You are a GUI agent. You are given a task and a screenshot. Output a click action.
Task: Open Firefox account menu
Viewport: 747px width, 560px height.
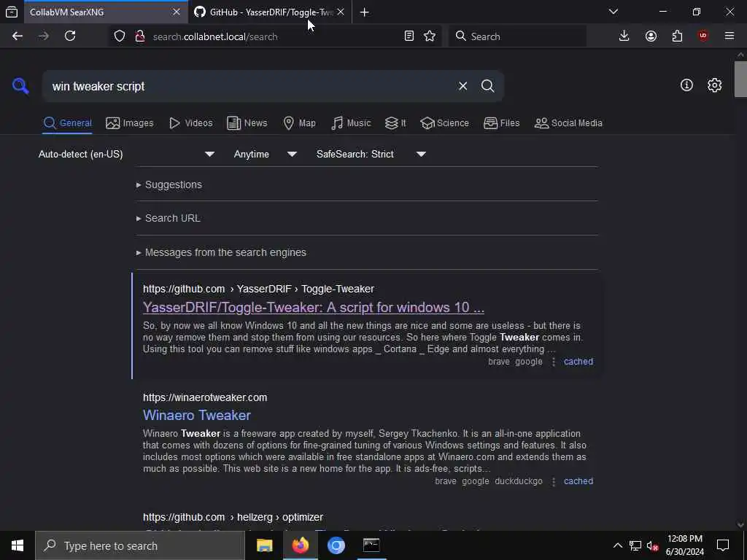tap(651, 36)
